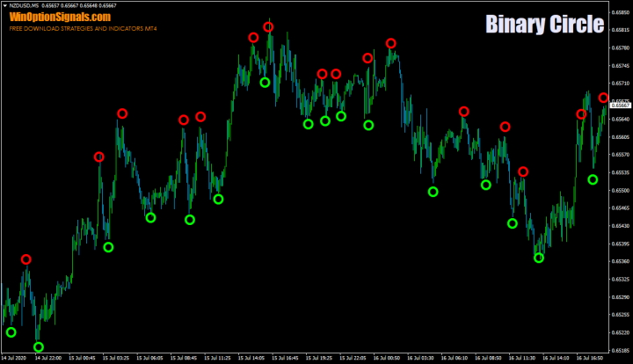Click the highest red circle at chart peak

tap(268, 27)
